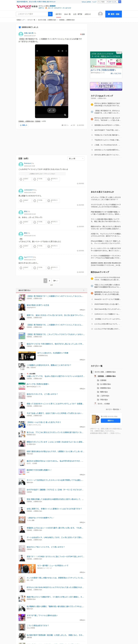The height and width of the screenshot is (644, 138).
Task: Click the share icon on question image
Action: pos(59,51)
